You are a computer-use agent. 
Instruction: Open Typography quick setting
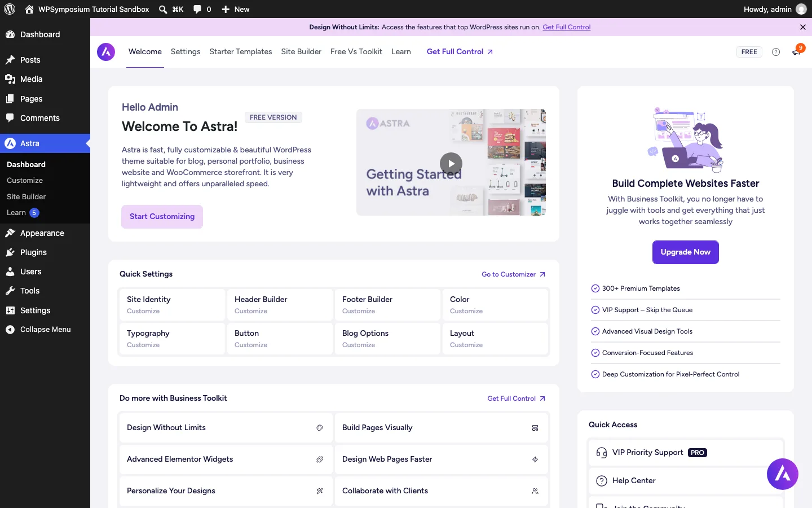pos(172,339)
